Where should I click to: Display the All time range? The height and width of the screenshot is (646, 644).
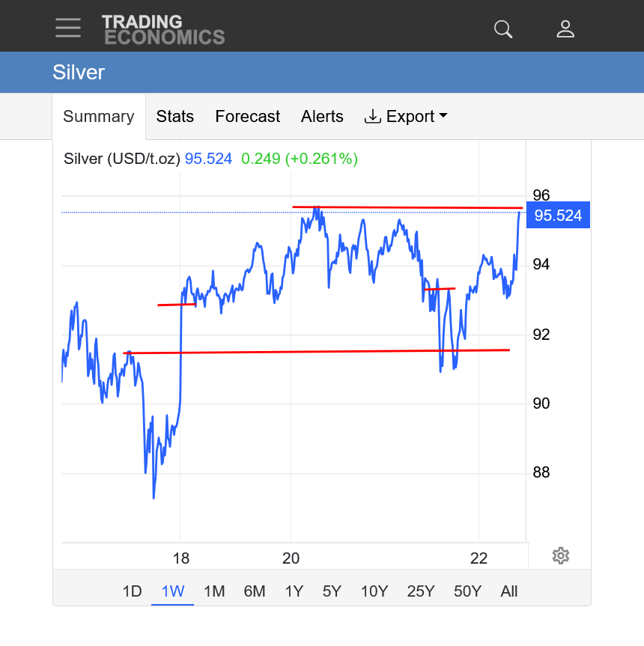509,591
